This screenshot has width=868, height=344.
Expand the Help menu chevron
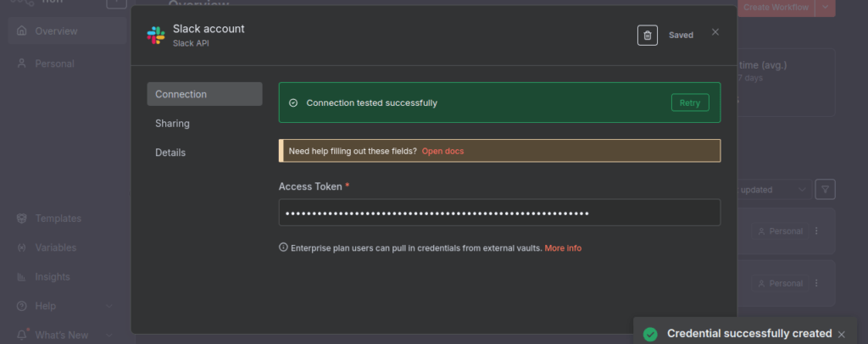109,306
